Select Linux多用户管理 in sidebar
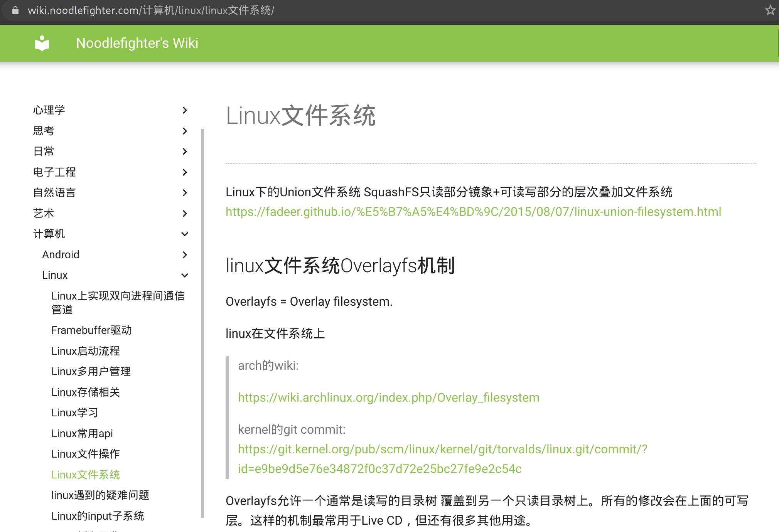 tap(91, 372)
